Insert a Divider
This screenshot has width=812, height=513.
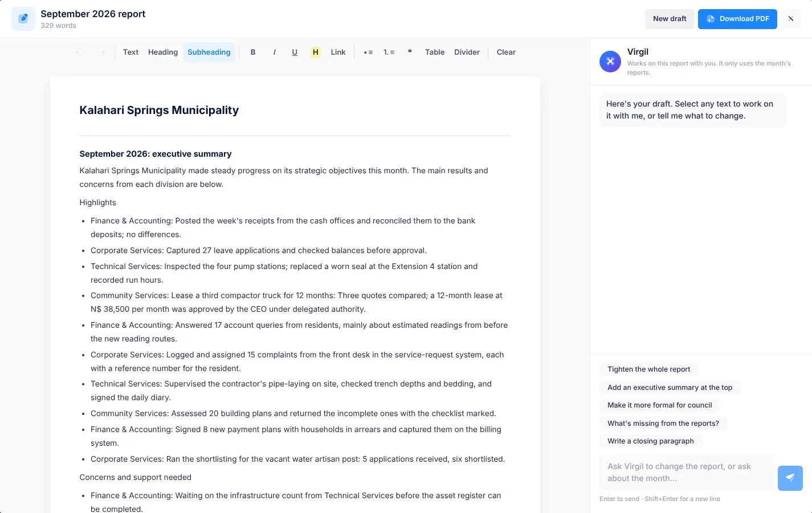467,52
